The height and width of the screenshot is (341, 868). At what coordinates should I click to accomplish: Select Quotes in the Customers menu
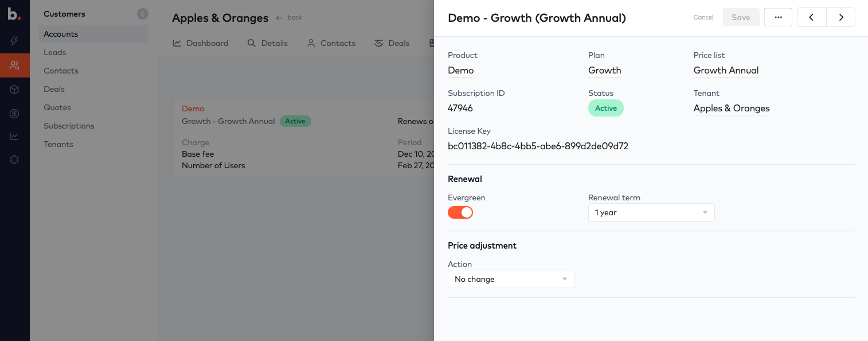[x=57, y=107]
